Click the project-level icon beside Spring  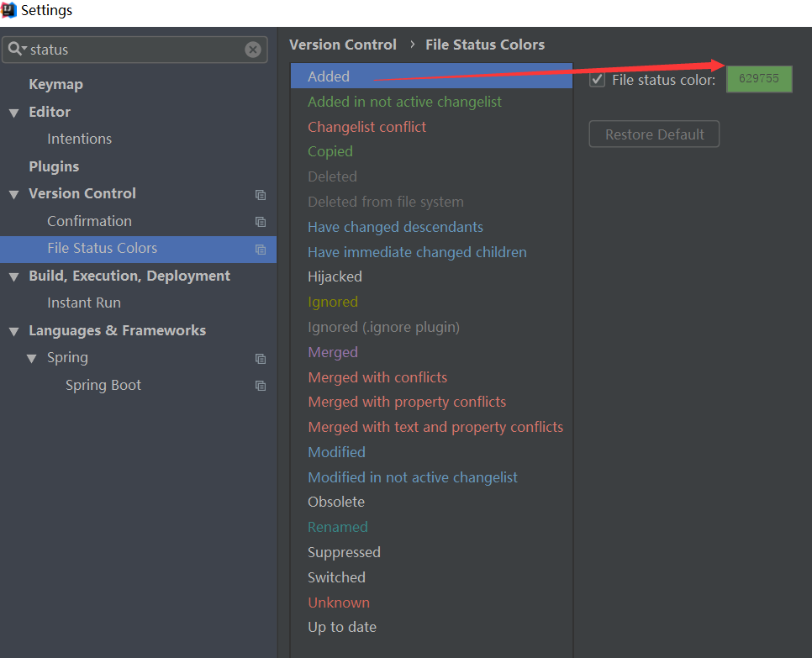pos(261,358)
